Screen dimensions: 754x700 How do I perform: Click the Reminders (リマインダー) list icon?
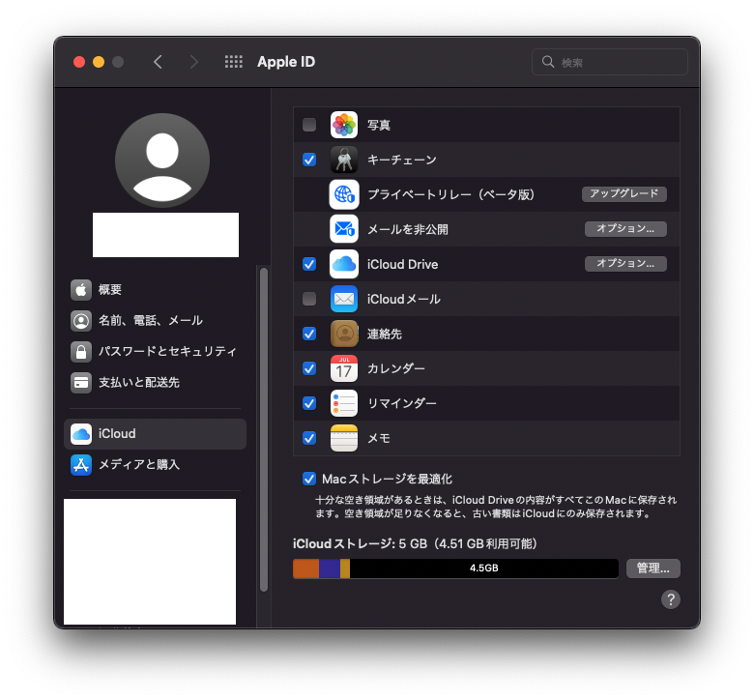click(344, 403)
